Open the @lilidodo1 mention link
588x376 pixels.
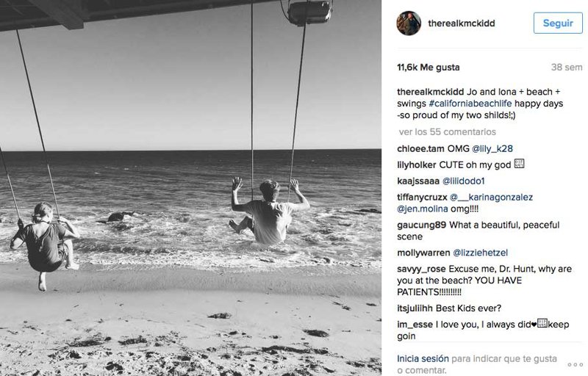[x=463, y=181]
